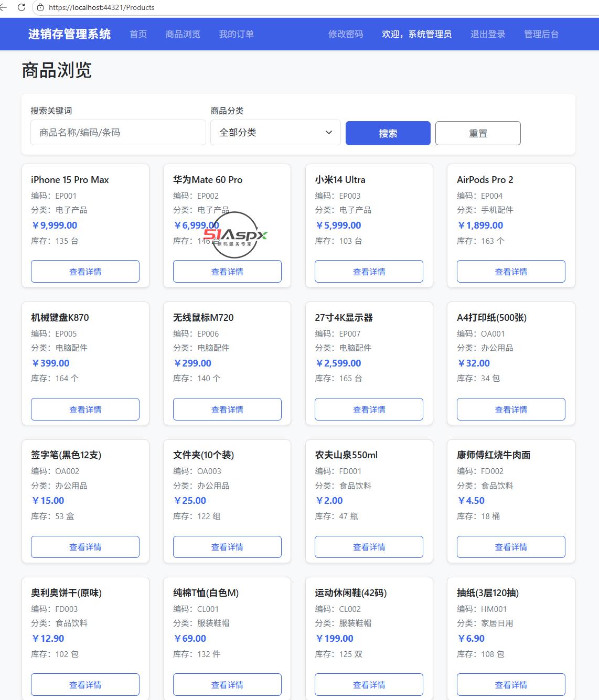The height and width of the screenshot is (700, 599).
Task: View details for 27寸4K显示器
Action: click(369, 410)
